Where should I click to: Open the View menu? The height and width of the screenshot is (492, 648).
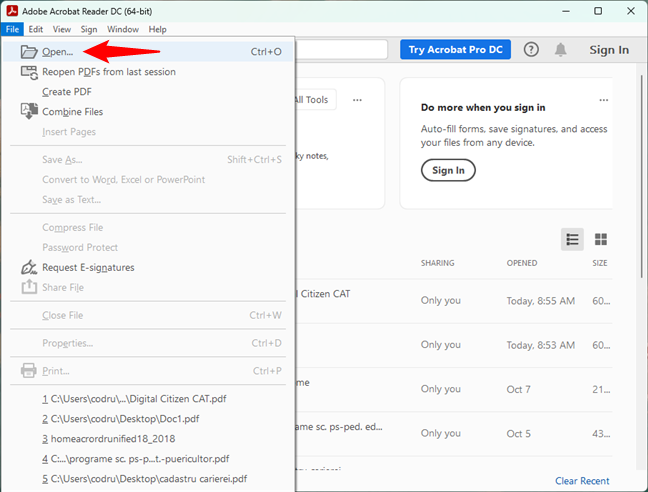(62, 29)
